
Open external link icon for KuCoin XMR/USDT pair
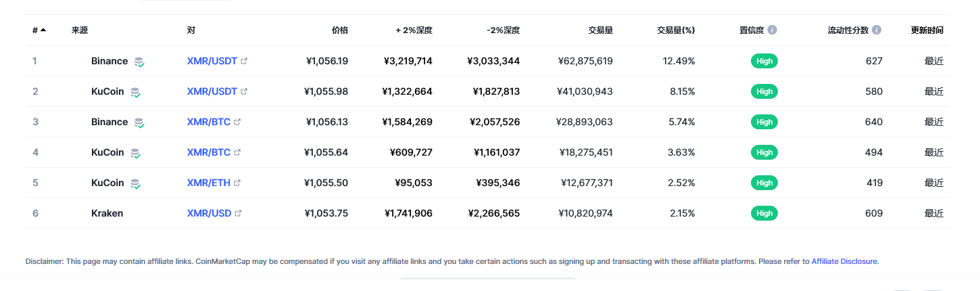point(244,91)
